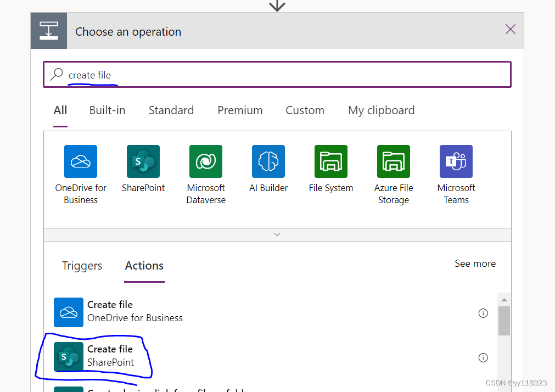Open the Premium connectors tab
The image size is (555, 392).
240,110
